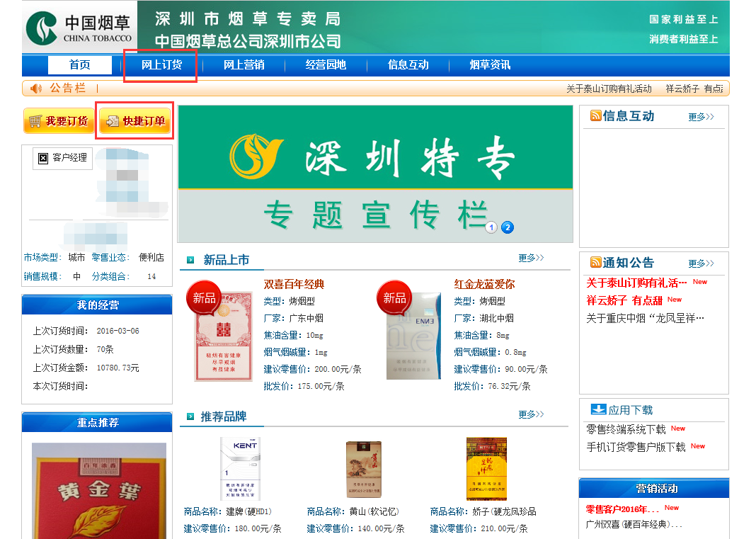Click arrow icon next to 推荐品牌
This screenshot has height=539, width=756.
tap(190, 416)
